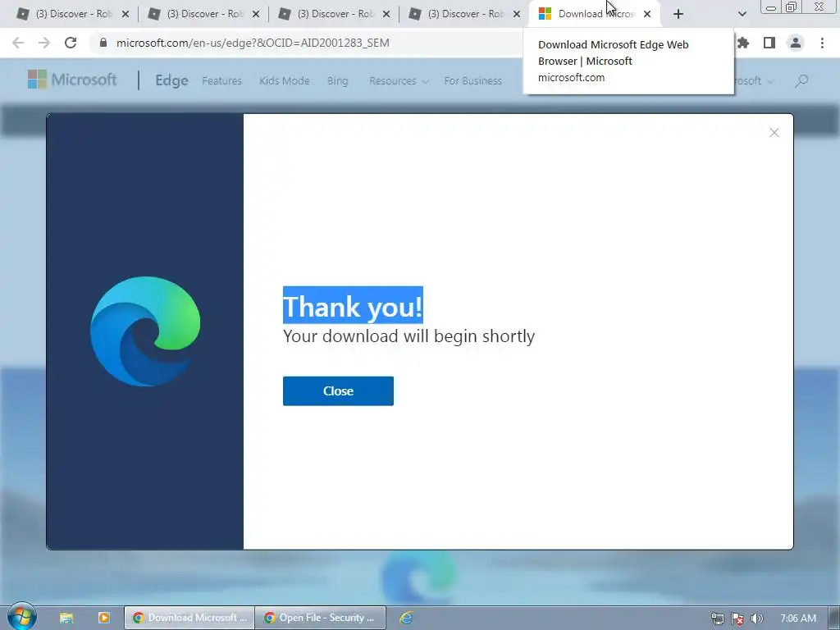Open the Chrome extensions puzzle icon
The height and width of the screenshot is (630, 840).
coord(743,43)
